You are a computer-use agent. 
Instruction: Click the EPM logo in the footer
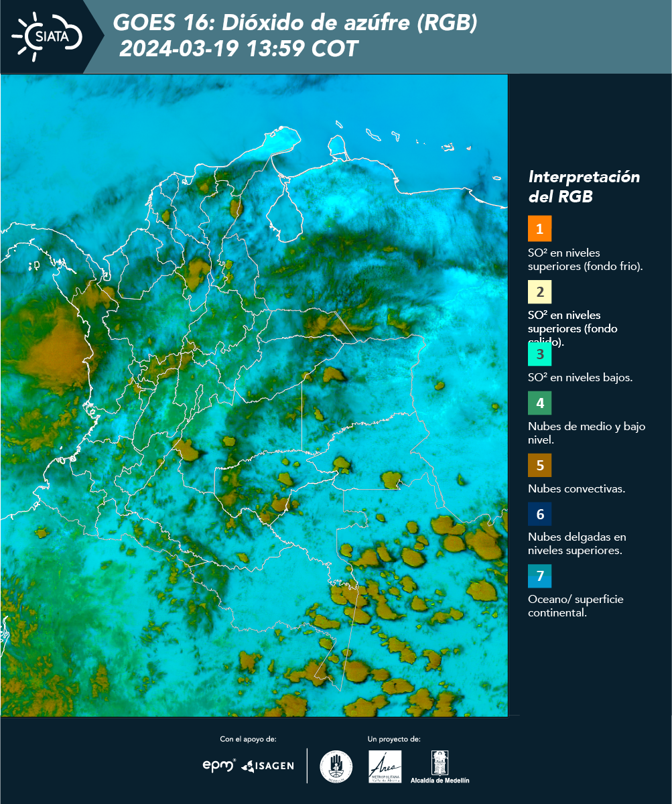point(219,765)
